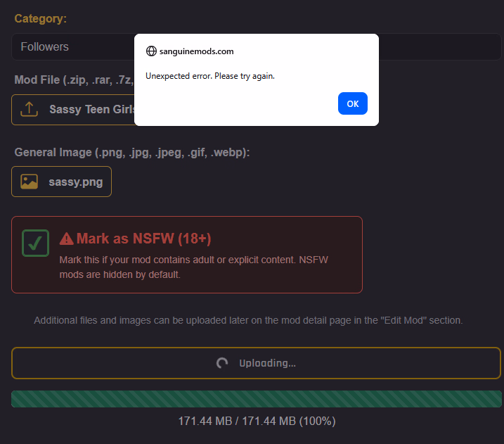
Task: Click the red warning triangle icon
Action: point(67,239)
